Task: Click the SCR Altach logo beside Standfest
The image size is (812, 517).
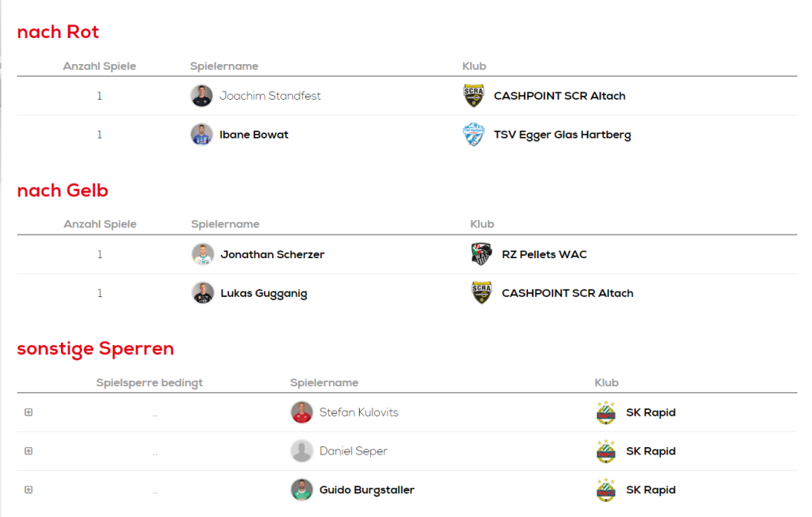Action: click(x=473, y=96)
